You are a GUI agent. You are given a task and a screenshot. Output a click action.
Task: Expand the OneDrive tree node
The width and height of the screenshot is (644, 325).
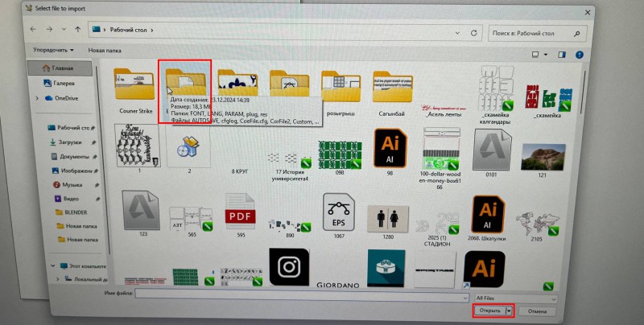(x=37, y=98)
